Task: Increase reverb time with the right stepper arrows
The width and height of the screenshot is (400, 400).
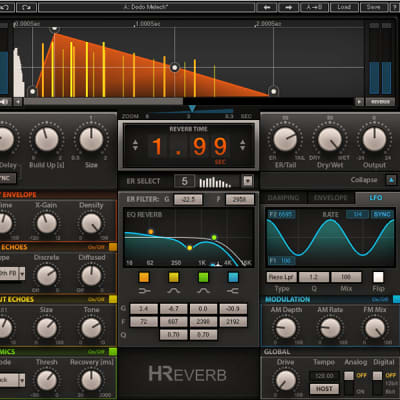Action: coord(243,145)
